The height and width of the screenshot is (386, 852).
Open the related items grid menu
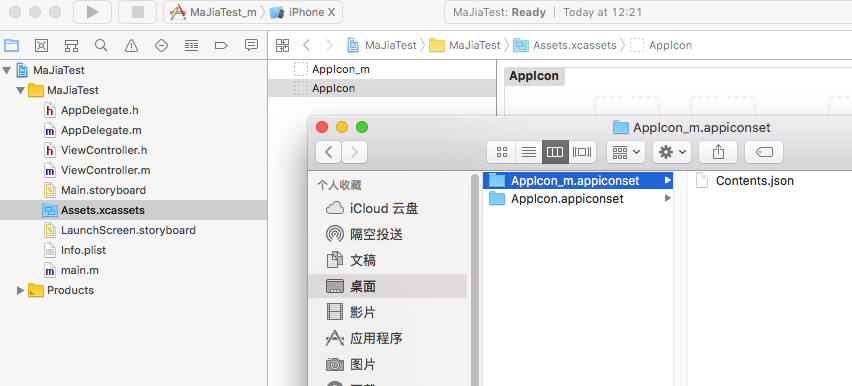(283, 45)
